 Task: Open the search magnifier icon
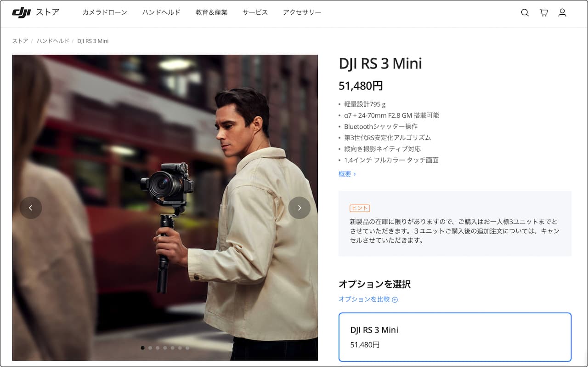(x=525, y=13)
